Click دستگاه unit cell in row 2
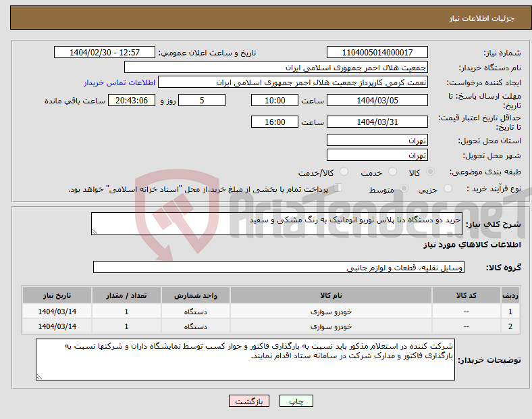This screenshot has height=419, width=532. pos(195,326)
